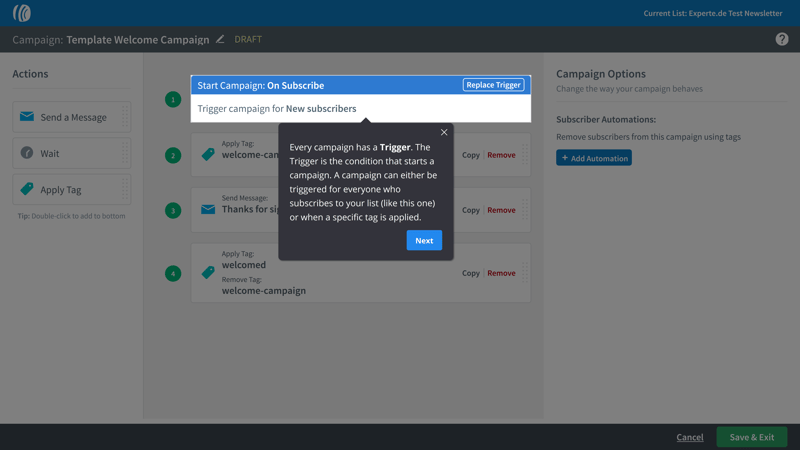
Task: Click the Replace Trigger button
Action: (x=493, y=85)
